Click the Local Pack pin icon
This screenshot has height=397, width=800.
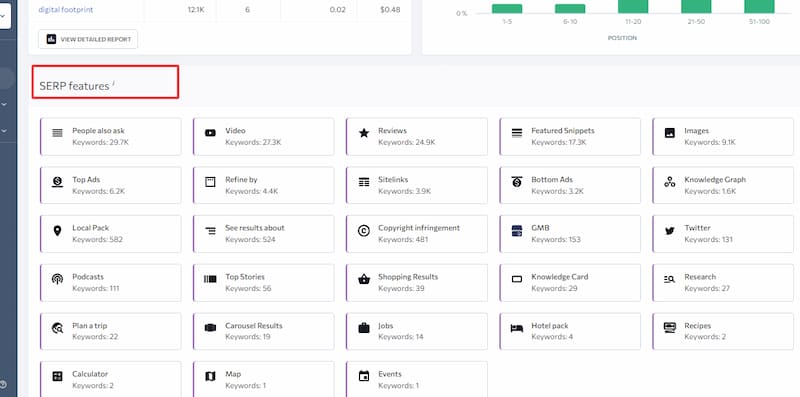click(57, 231)
